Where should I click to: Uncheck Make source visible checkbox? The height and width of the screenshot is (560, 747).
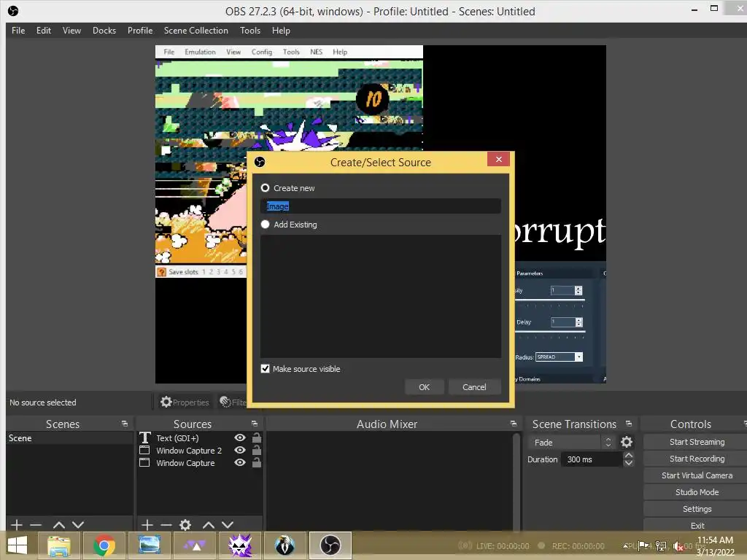tap(265, 368)
